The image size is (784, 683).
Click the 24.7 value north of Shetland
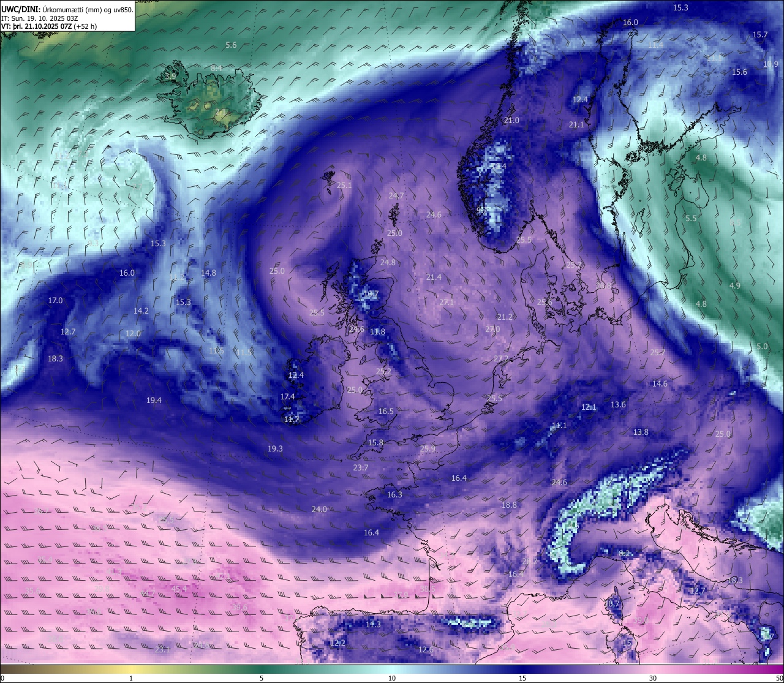point(396,196)
